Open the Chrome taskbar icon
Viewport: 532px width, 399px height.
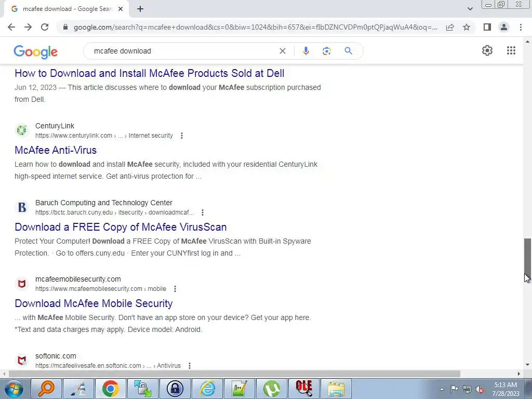click(110, 389)
